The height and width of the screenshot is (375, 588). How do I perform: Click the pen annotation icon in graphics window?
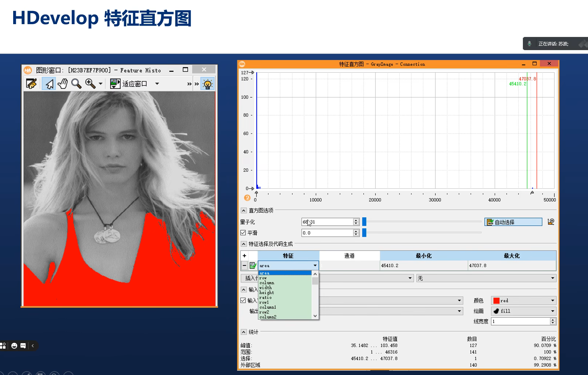pos(31,83)
